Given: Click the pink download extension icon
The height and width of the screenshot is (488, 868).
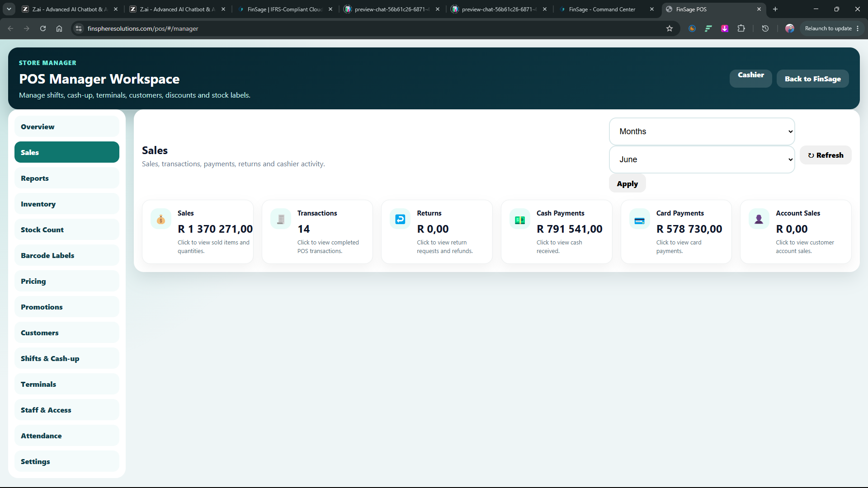Looking at the screenshot, I should pos(725,28).
